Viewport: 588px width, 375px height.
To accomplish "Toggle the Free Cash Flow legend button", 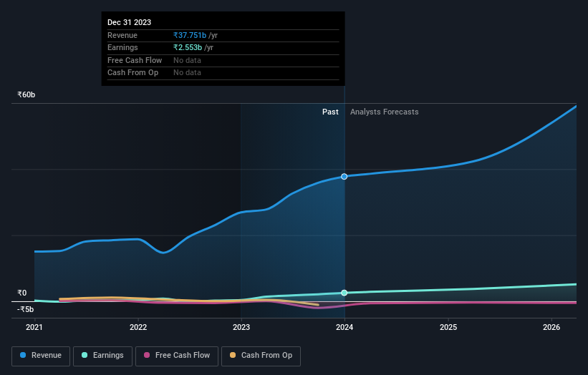I will coord(177,356).
